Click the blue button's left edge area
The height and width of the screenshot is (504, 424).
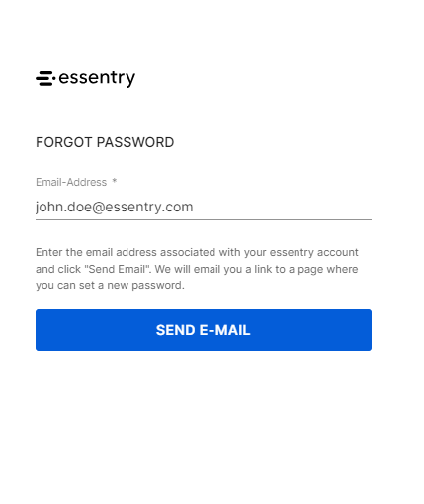click(x=42, y=330)
